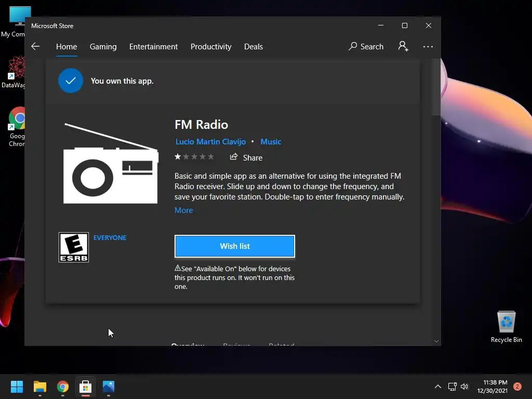Expand the description with More link
The width and height of the screenshot is (532, 399).
[183, 210]
